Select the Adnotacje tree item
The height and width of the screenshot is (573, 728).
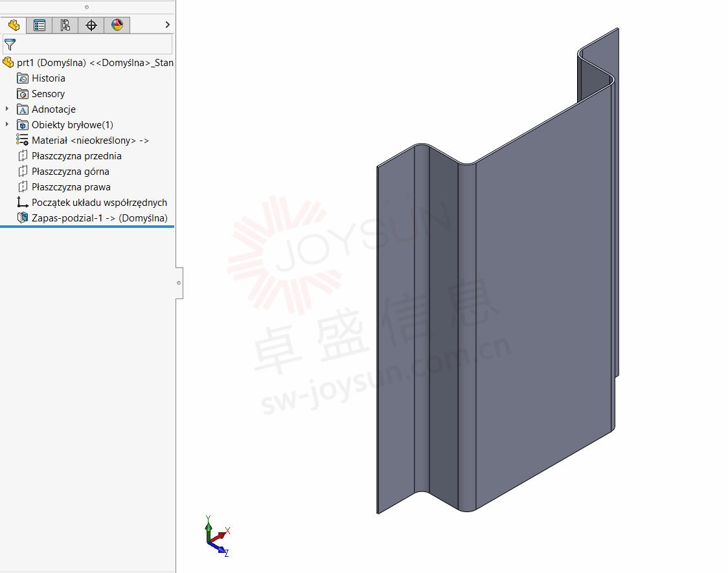click(x=53, y=109)
